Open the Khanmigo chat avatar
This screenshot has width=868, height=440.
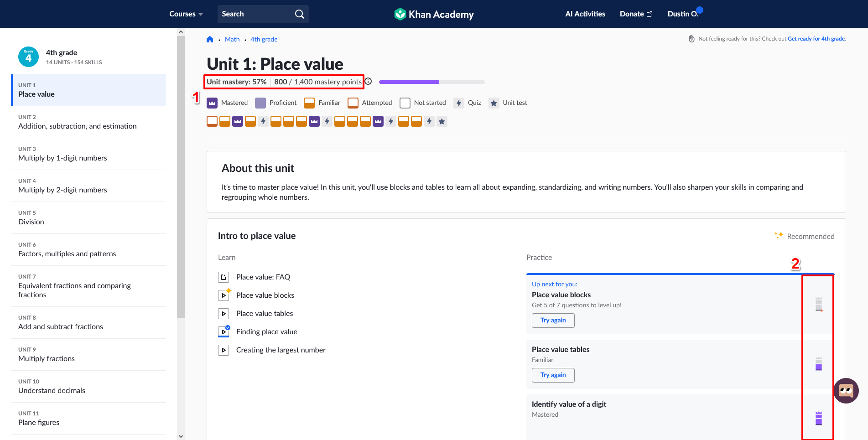(x=846, y=391)
